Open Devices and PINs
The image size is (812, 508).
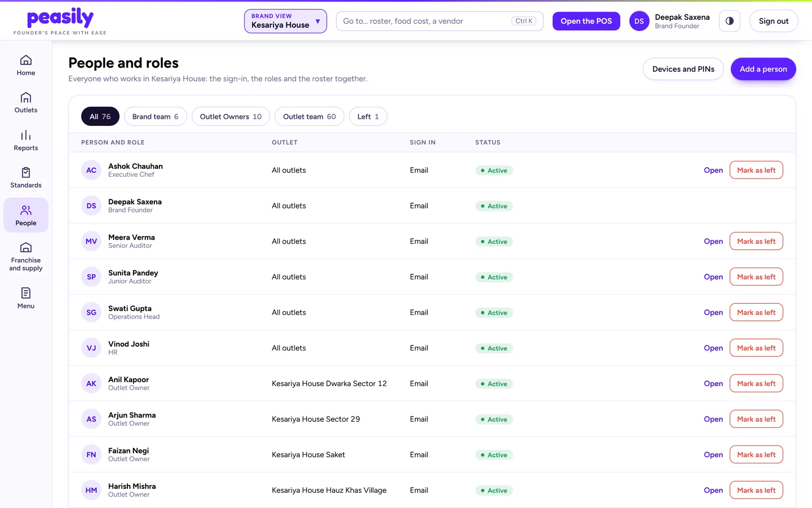683,69
